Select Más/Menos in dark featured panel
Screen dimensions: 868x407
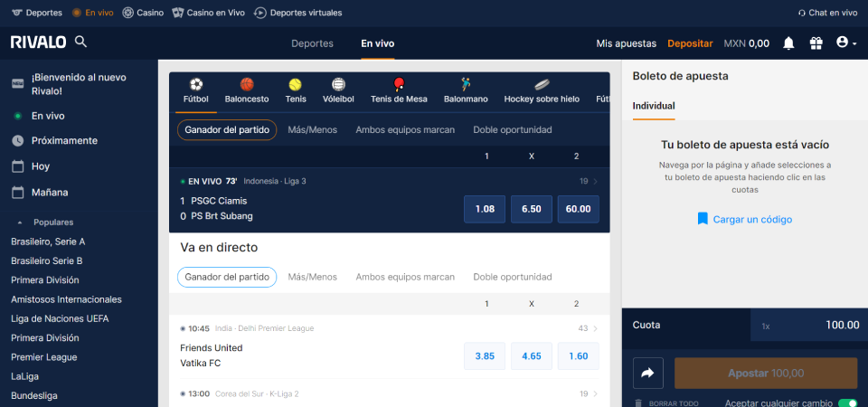pos(312,129)
